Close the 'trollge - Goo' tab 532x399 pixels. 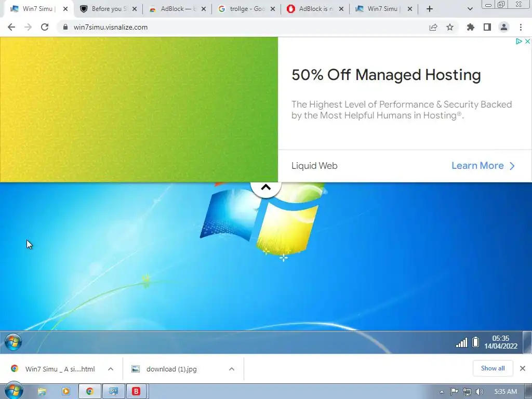(x=272, y=9)
